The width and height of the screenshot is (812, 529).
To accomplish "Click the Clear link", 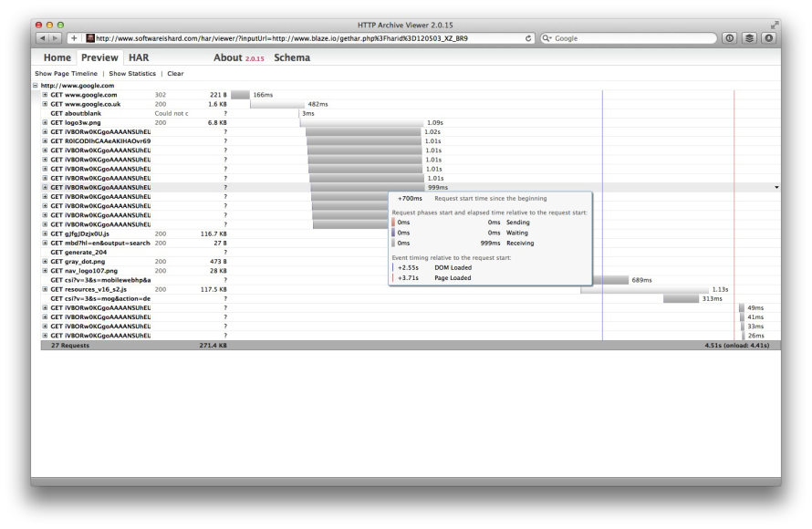I will click(175, 74).
